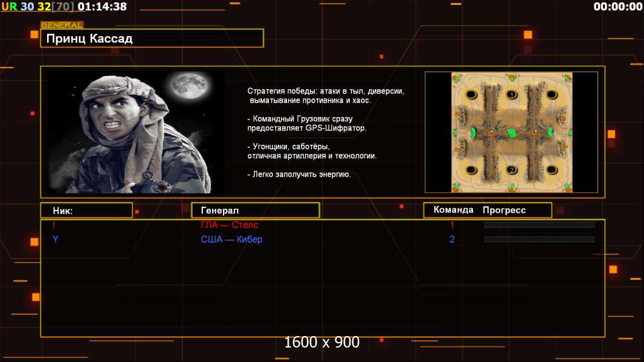
Task: Select the 'Принц Кассад' title field
Action: 152,39
